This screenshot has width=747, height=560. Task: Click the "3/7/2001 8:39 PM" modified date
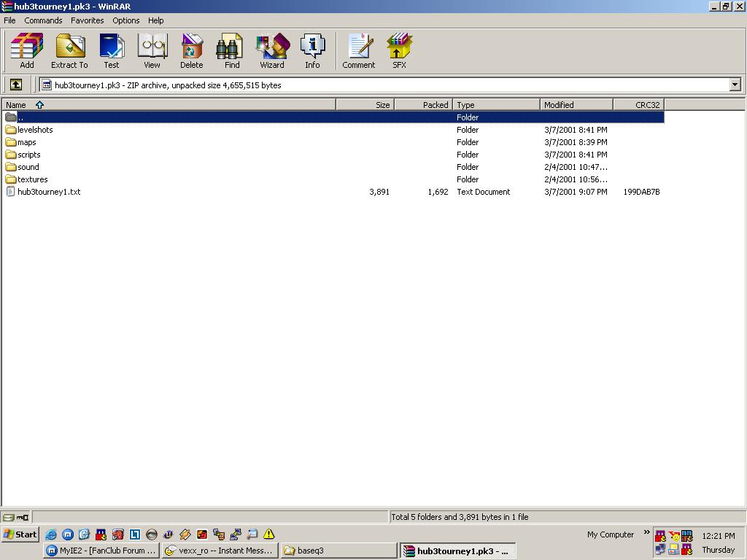[576, 142]
